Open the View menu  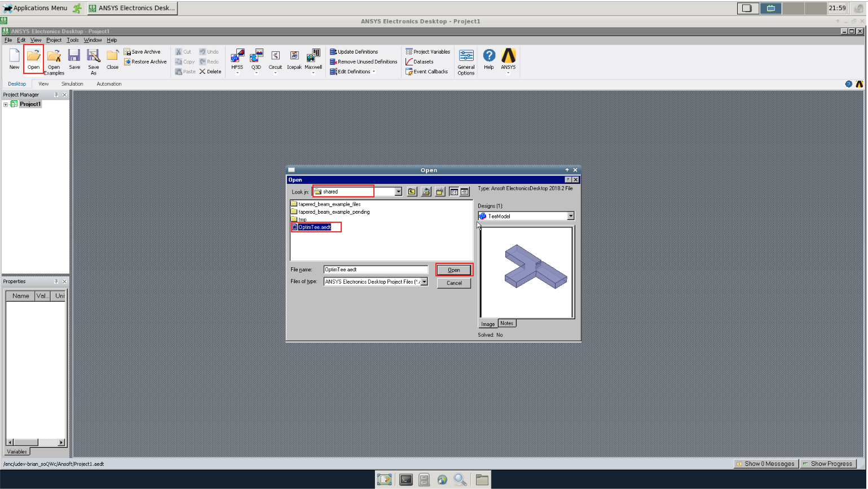tap(36, 40)
